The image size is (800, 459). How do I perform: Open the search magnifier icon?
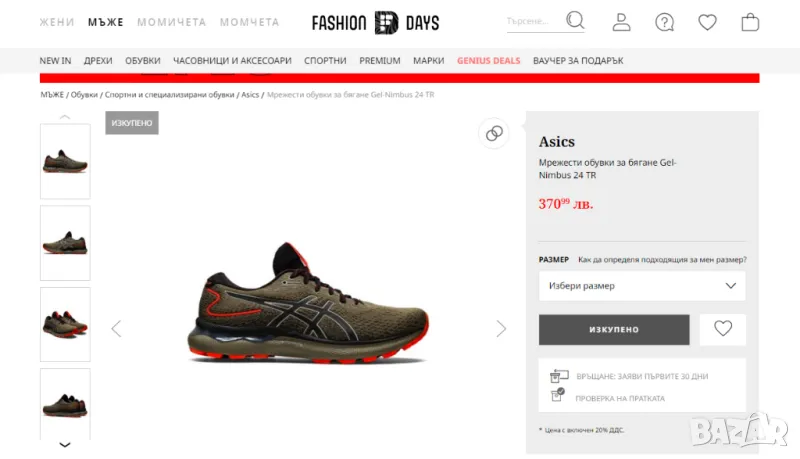tap(575, 21)
